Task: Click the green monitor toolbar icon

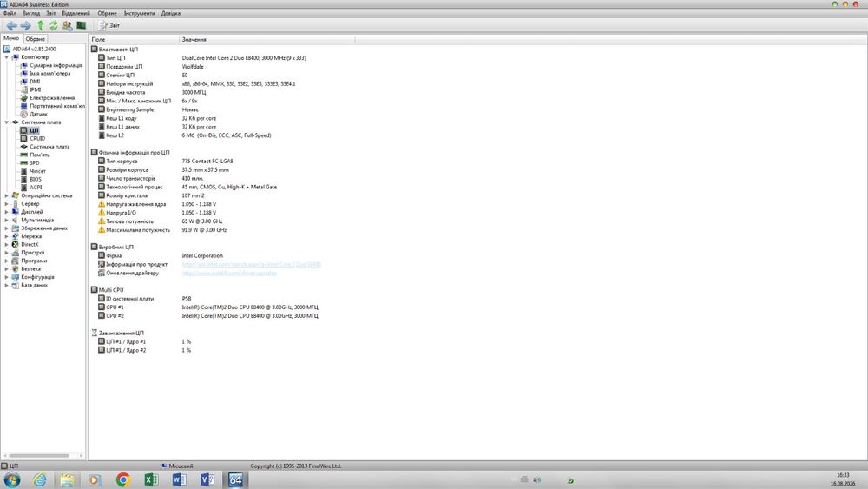Action: click(x=82, y=25)
